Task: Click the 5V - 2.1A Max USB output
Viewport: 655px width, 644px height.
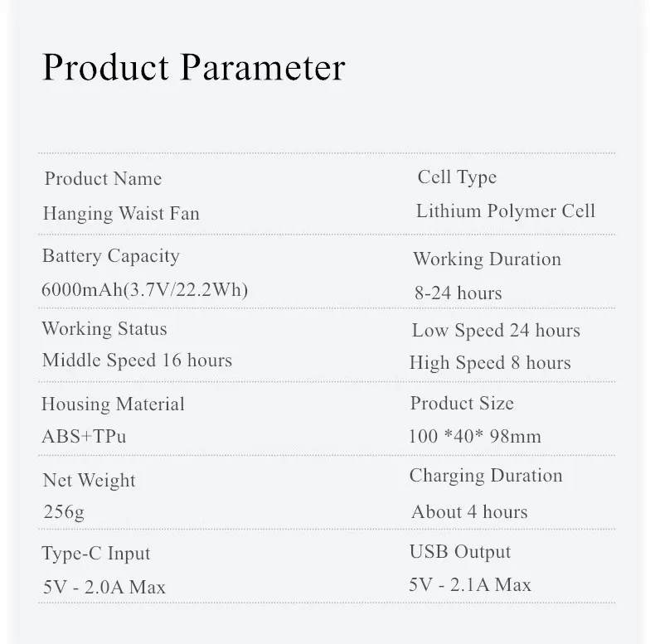Action: pyautogui.click(x=470, y=584)
